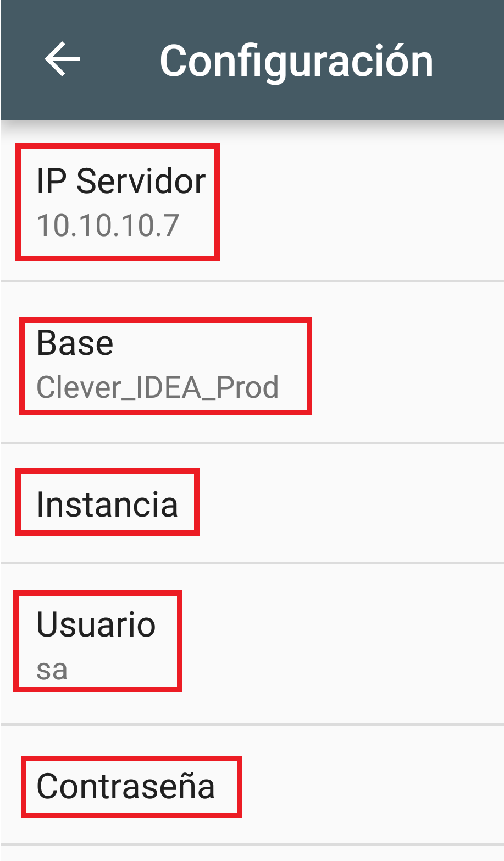Select the Usuario label text
The height and width of the screenshot is (861, 504).
[96, 624]
